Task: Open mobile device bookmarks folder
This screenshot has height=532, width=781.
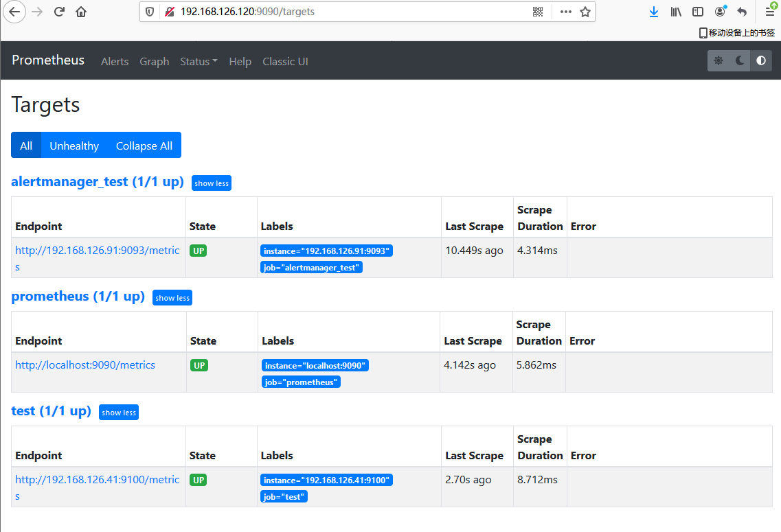Action: tap(737, 33)
